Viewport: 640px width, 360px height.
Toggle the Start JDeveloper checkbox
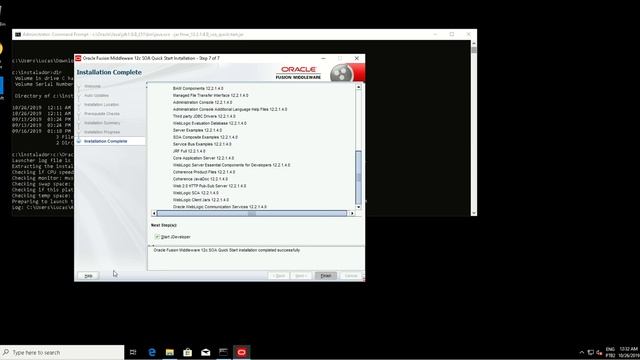coord(157,237)
